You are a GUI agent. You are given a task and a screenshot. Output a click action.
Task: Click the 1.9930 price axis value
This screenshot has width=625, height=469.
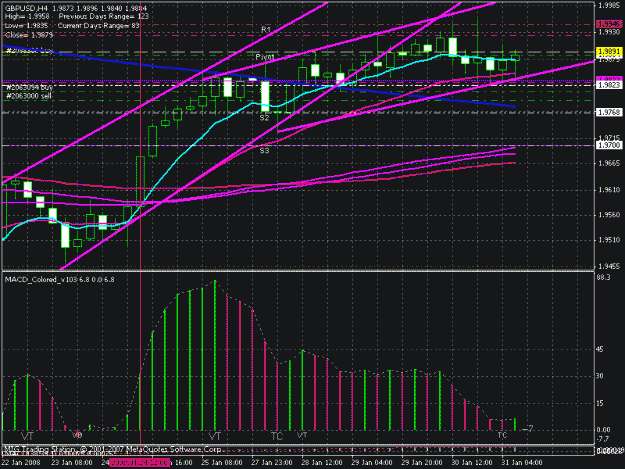tap(609, 32)
